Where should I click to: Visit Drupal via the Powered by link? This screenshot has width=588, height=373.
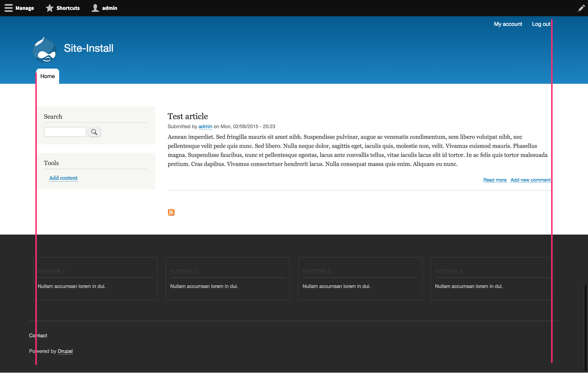[65, 351]
